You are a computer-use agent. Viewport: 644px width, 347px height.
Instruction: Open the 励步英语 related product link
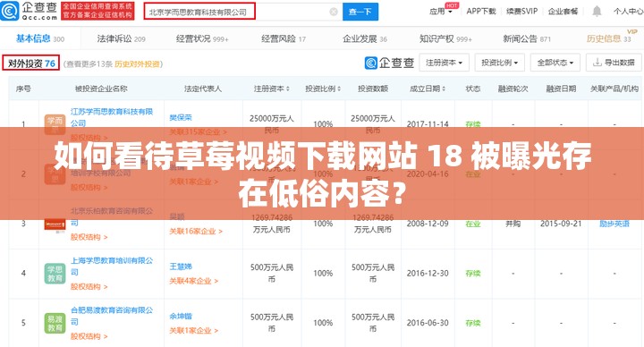pos(614,224)
